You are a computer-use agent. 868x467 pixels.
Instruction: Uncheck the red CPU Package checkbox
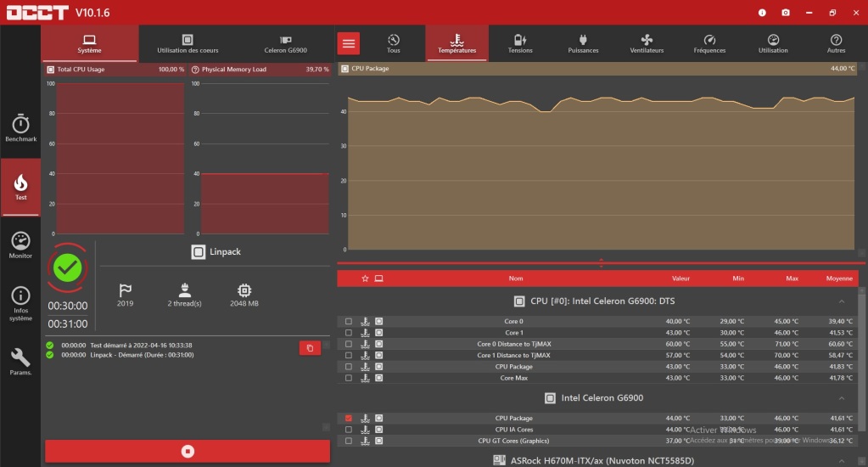pyautogui.click(x=348, y=419)
